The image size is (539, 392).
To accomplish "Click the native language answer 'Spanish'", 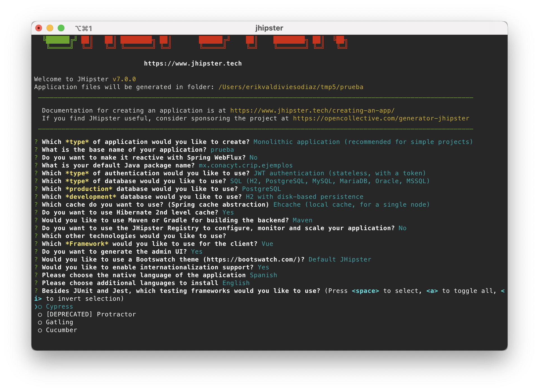I will pyautogui.click(x=263, y=275).
